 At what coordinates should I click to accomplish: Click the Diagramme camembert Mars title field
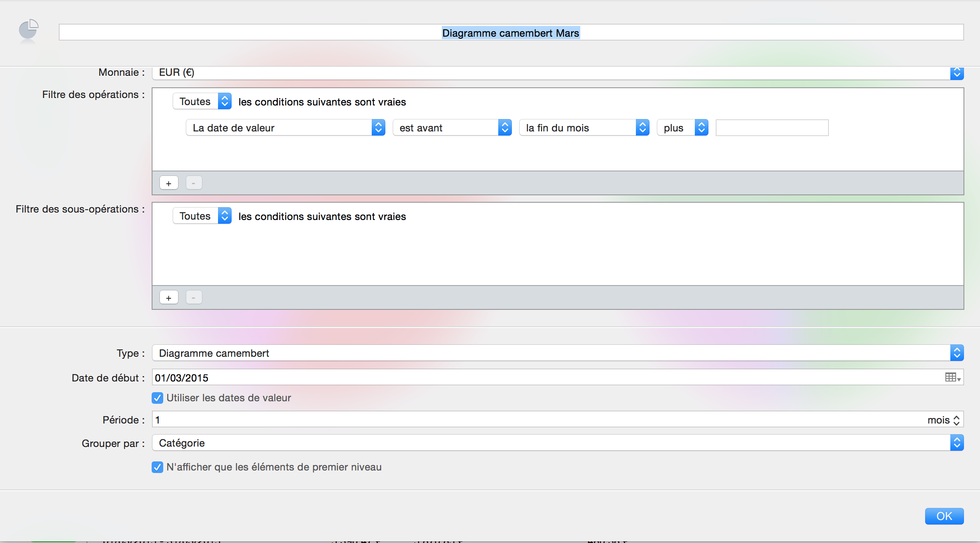coord(511,33)
